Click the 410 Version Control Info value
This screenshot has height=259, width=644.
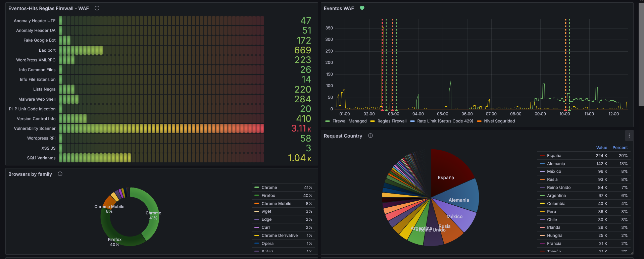304,119
